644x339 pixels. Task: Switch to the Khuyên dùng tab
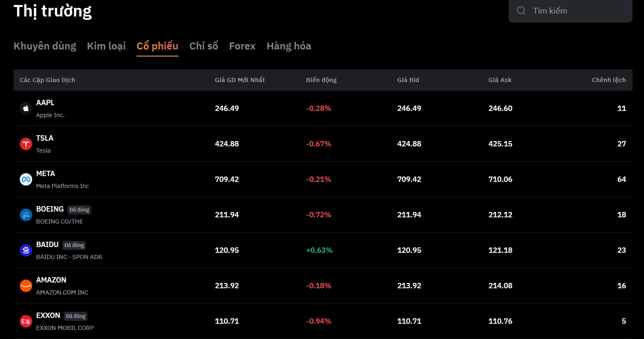[45, 46]
